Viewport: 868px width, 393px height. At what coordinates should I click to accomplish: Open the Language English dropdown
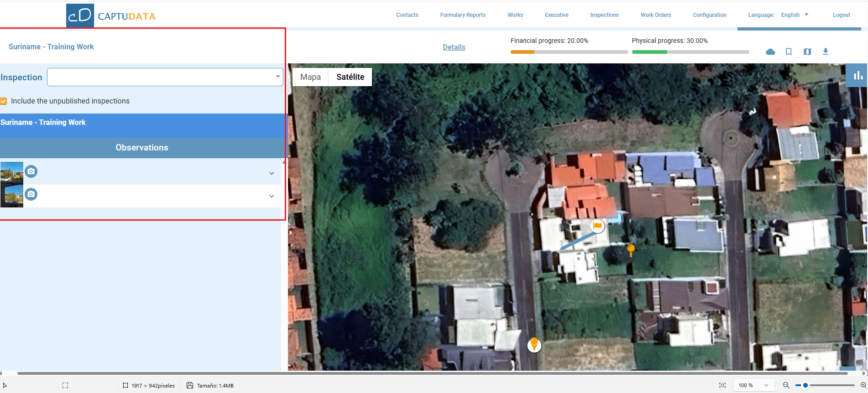click(x=795, y=15)
